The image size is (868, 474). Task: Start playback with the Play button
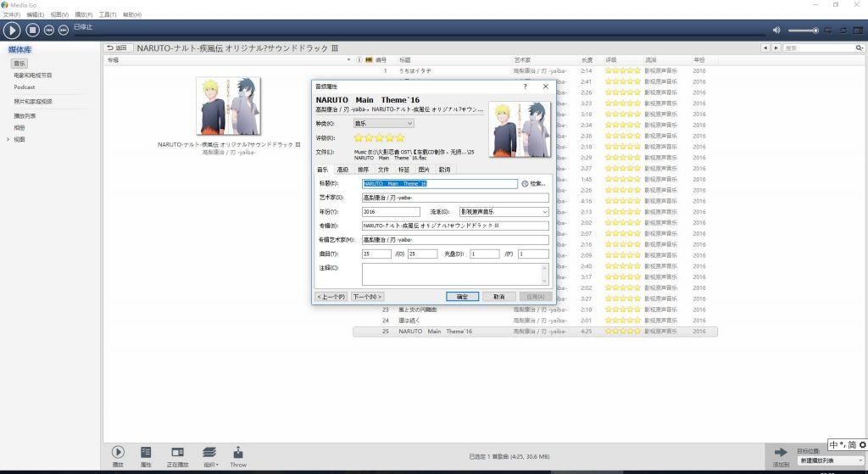[x=12, y=30]
